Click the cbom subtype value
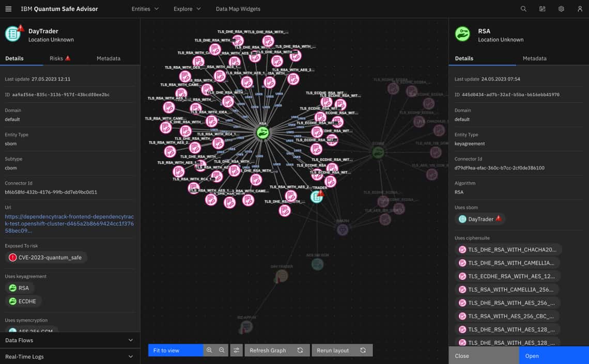 [10, 168]
